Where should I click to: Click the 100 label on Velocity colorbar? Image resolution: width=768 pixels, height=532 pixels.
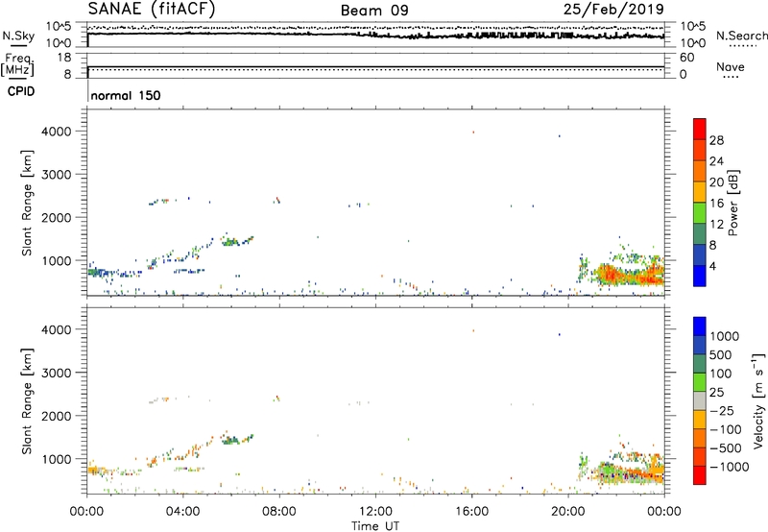pos(721,374)
